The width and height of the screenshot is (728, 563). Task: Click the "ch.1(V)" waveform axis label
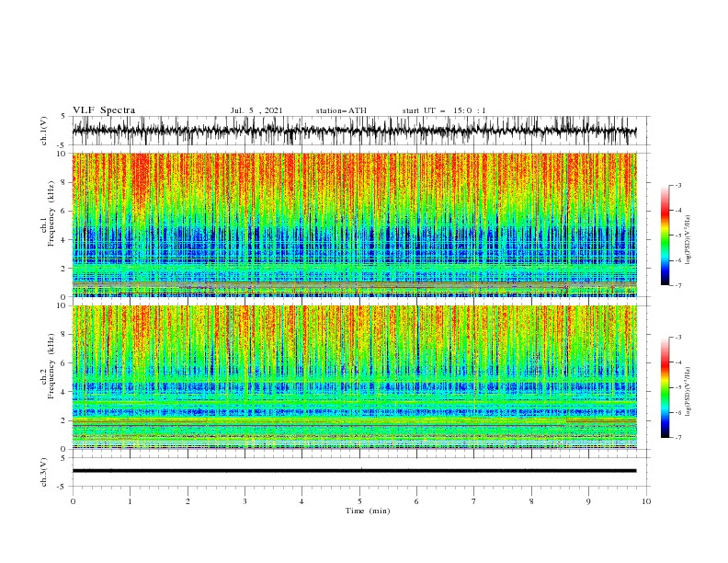click(44, 131)
